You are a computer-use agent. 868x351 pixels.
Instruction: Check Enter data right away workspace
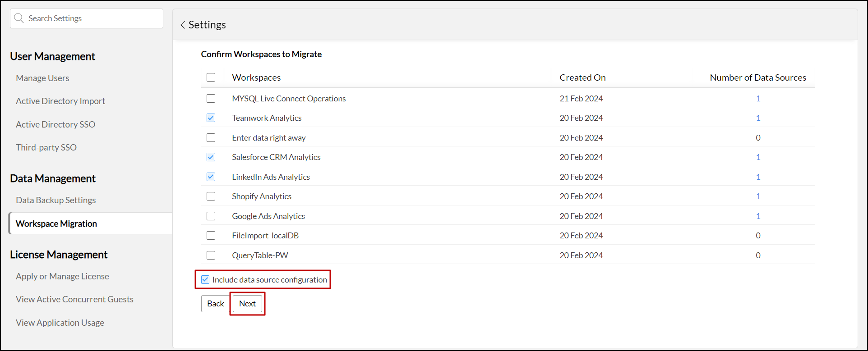tap(211, 137)
